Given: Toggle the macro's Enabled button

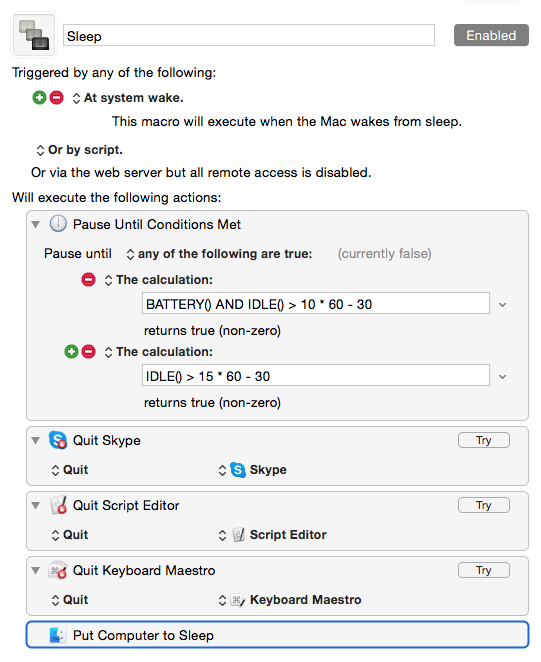Looking at the screenshot, I should click(491, 35).
